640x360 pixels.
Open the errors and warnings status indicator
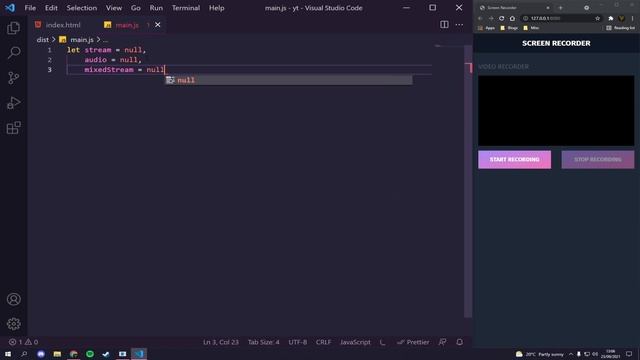(x=24, y=342)
